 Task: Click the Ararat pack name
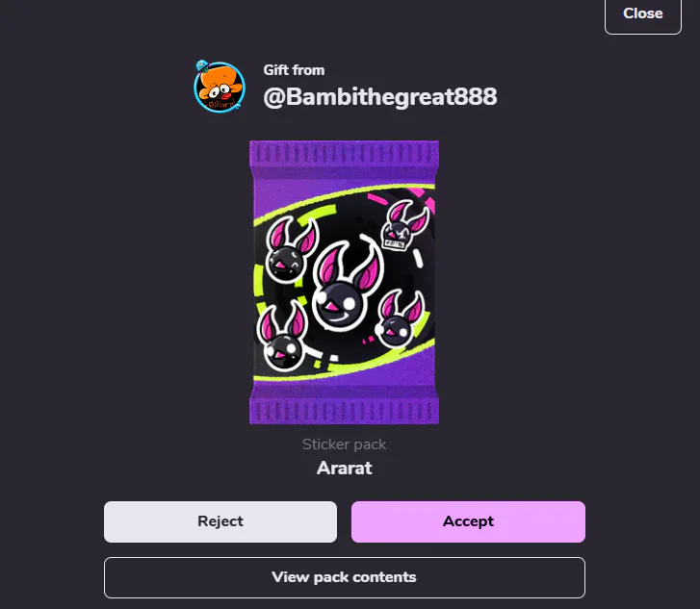344,468
